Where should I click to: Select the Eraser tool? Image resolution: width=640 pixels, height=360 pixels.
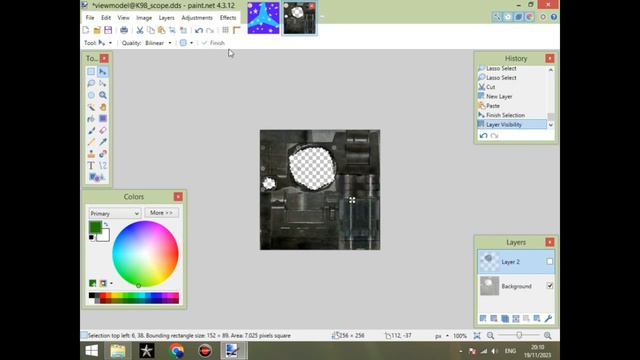(103, 131)
